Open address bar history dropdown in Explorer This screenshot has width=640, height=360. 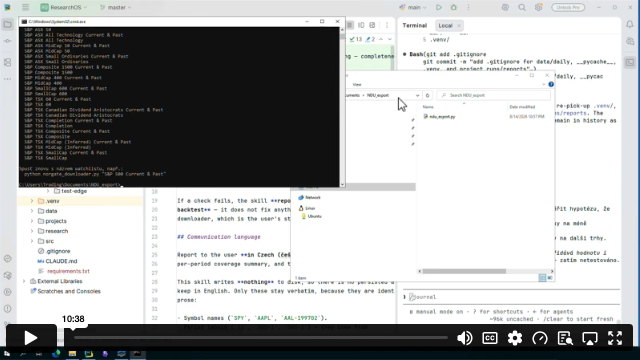[417, 96]
